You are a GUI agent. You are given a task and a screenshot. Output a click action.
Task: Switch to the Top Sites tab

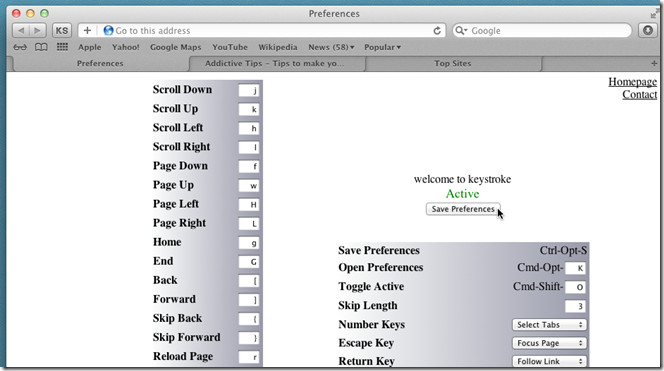[x=453, y=64]
